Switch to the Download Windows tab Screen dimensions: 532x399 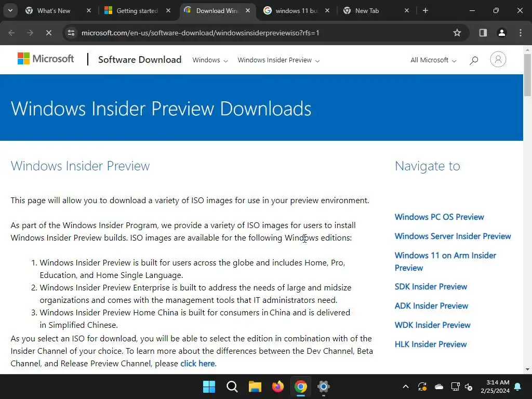pyautogui.click(x=217, y=10)
